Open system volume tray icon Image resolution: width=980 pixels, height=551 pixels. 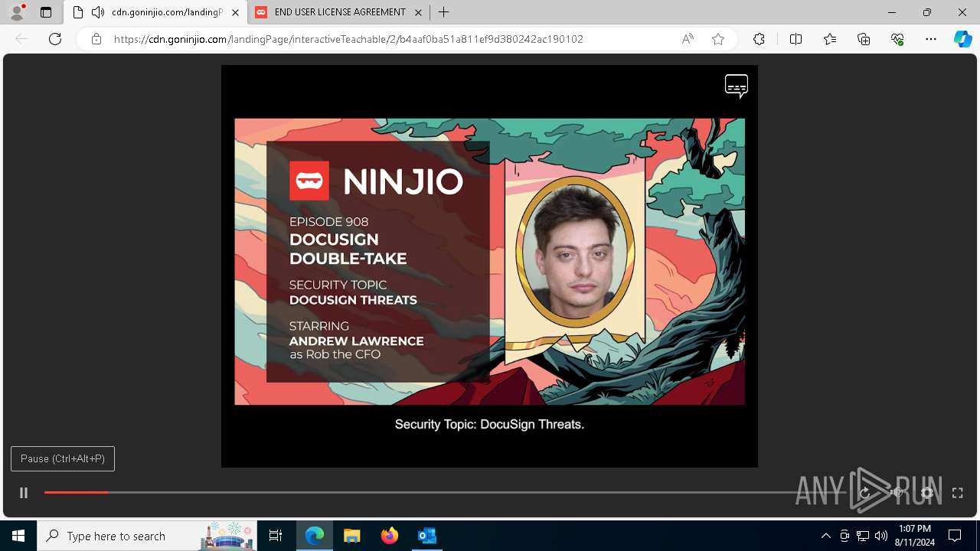[881, 536]
